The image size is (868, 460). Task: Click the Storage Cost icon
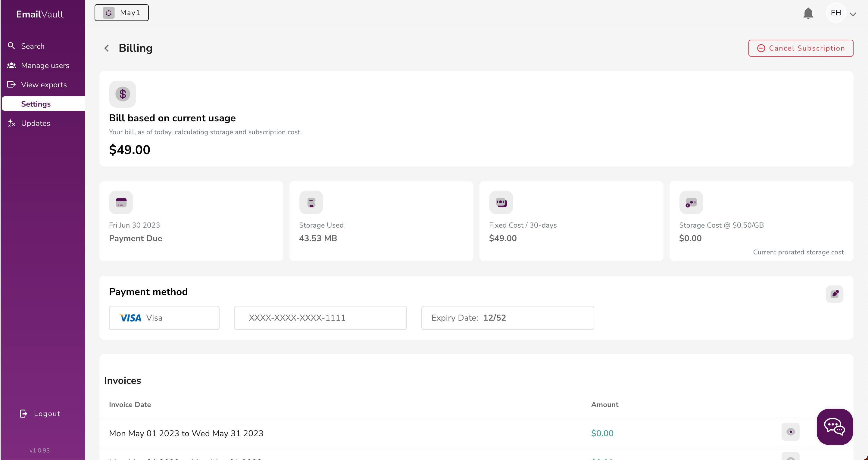tap(691, 202)
